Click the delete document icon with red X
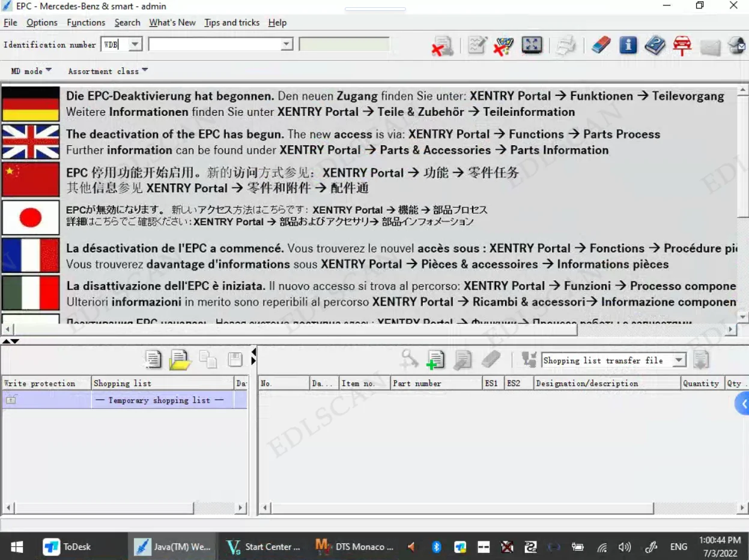749x560 pixels. point(443,46)
